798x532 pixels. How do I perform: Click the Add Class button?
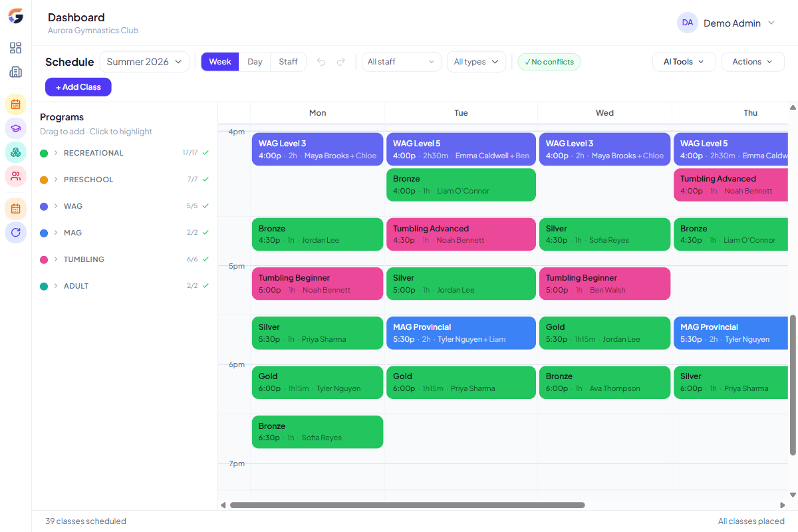coord(78,87)
